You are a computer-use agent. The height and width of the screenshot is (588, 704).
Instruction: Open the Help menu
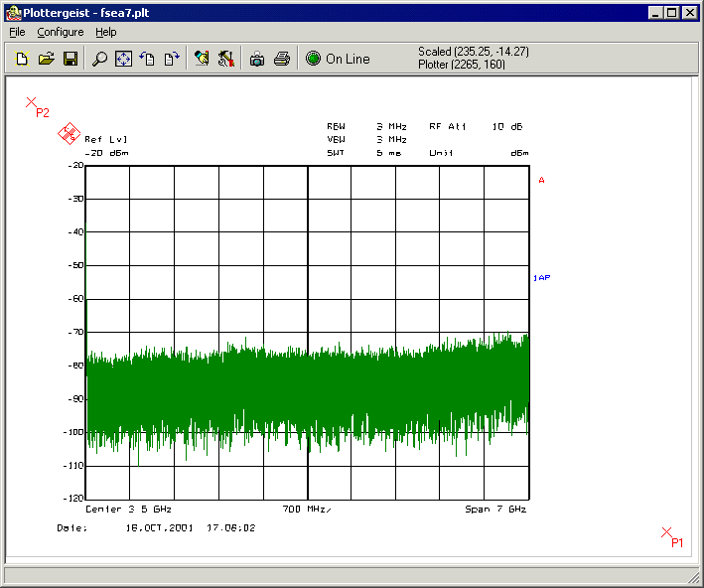(x=105, y=33)
